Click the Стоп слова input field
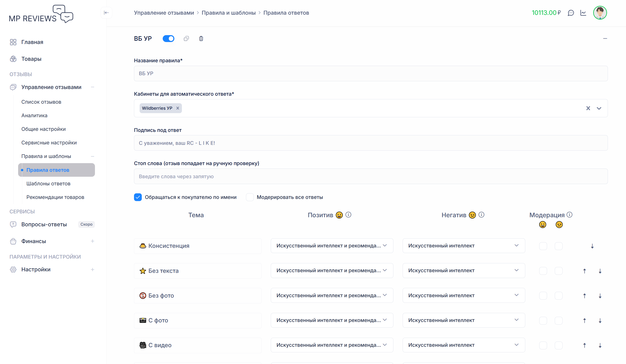The height and width of the screenshot is (364, 626). tap(371, 176)
